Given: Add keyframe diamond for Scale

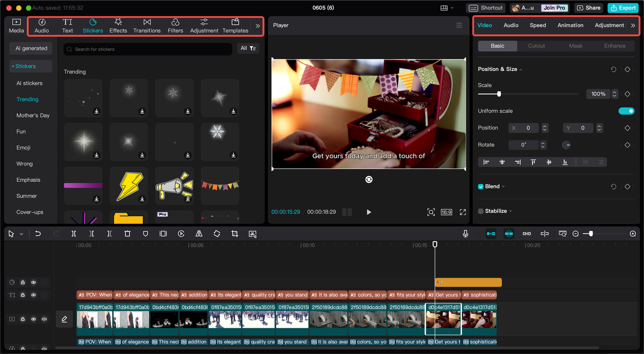Looking at the screenshot, I should 627,94.
